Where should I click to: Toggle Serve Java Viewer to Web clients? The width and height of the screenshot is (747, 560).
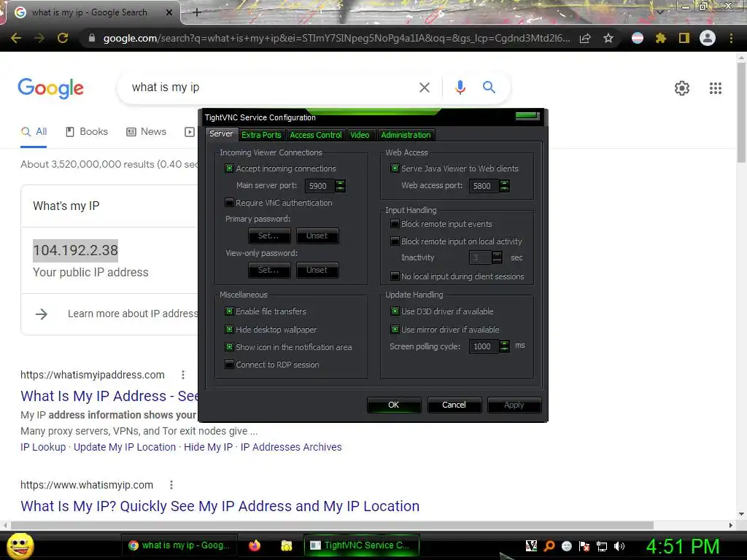click(395, 168)
